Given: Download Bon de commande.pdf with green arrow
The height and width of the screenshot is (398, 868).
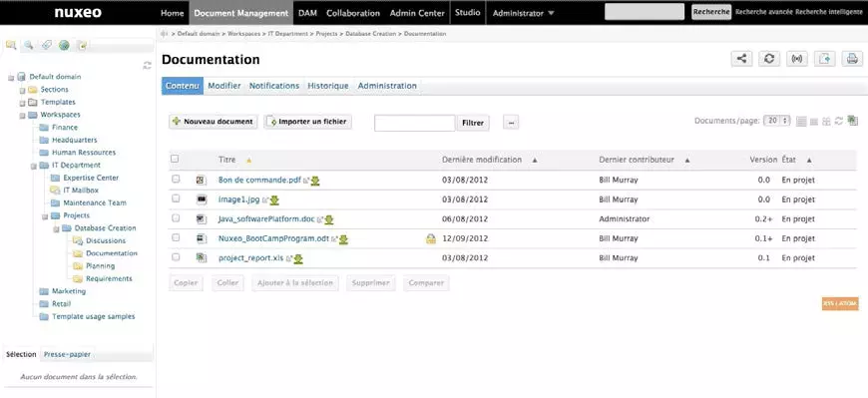Looking at the screenshot, I should tap(315, 181).
